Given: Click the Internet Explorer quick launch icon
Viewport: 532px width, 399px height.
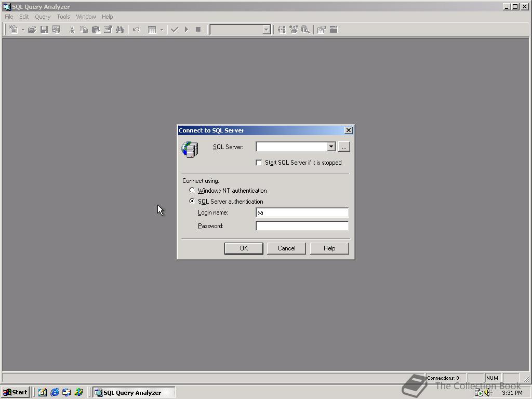Looking at the screenshot, I should [55, 393].
